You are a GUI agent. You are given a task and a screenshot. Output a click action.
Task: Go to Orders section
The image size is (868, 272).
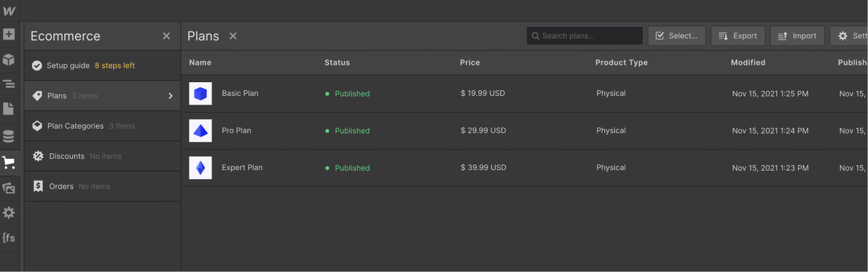click(61, 187)
